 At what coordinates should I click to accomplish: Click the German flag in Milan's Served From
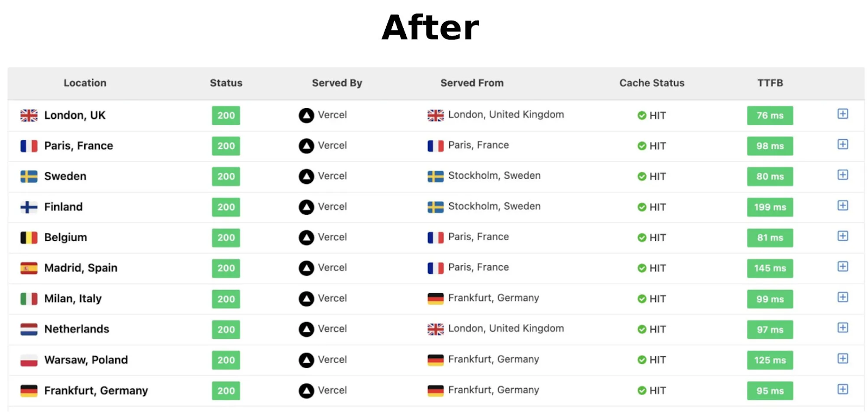436,298
